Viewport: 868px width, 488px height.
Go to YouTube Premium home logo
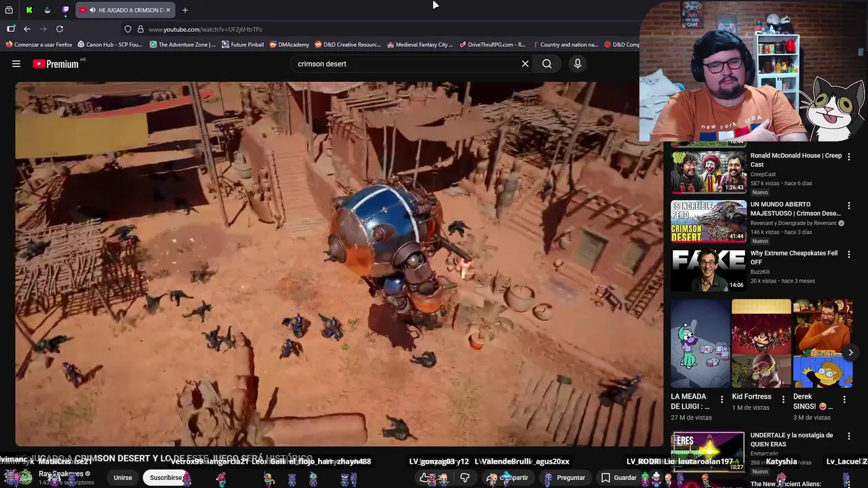[57, 64]
